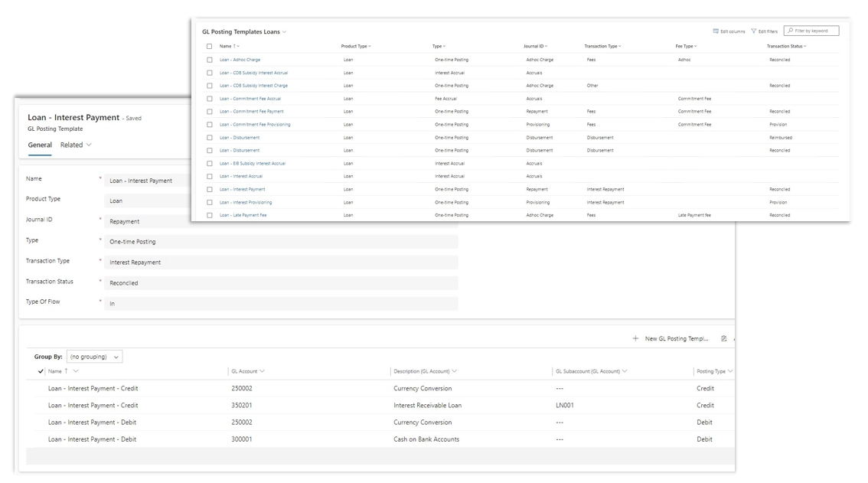
Task: Click the Type field showing One-time Posting
Action: click(x=281, y=242)
